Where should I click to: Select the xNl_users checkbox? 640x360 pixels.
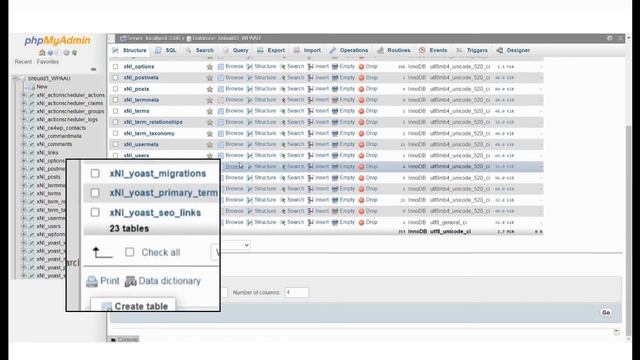[116, 156]
